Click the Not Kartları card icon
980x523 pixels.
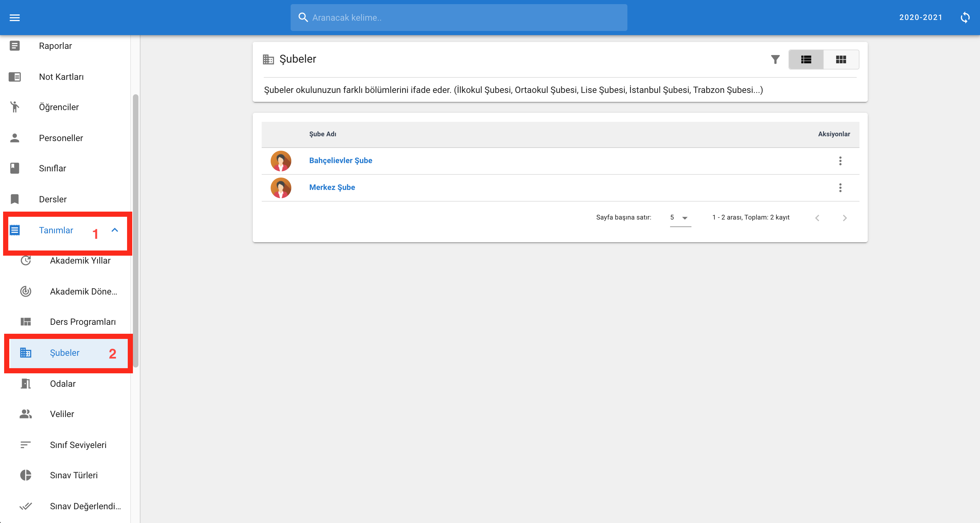(14, 77)
